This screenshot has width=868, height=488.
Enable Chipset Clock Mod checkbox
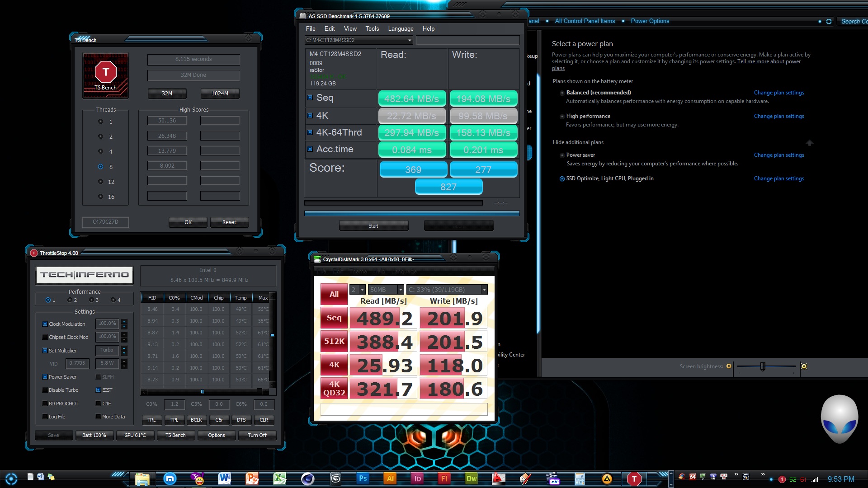tap(45, 337)
